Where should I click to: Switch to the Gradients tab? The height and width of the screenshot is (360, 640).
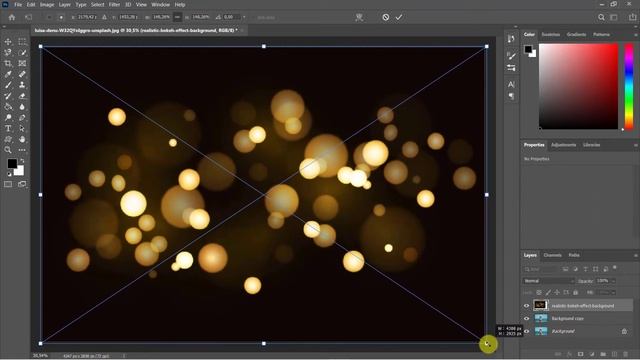coord(576,35)
